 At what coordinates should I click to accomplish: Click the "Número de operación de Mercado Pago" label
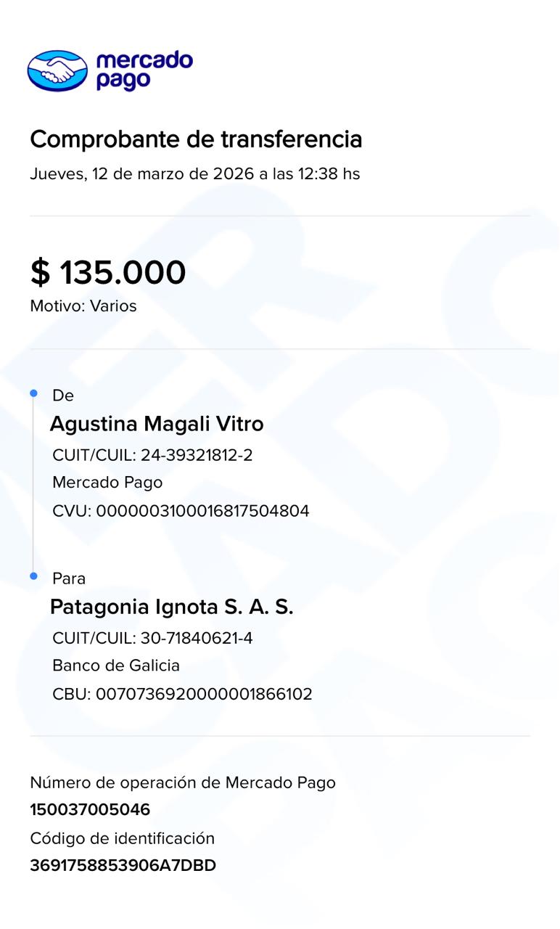pyautogui.click(x=183, y=782)
